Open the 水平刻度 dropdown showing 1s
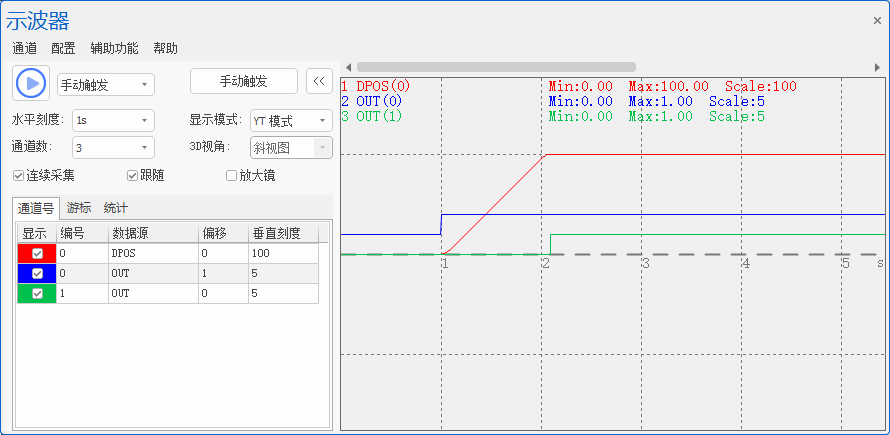Image resolution: width=890 pixels, height=435 pixels. (114, 121)
